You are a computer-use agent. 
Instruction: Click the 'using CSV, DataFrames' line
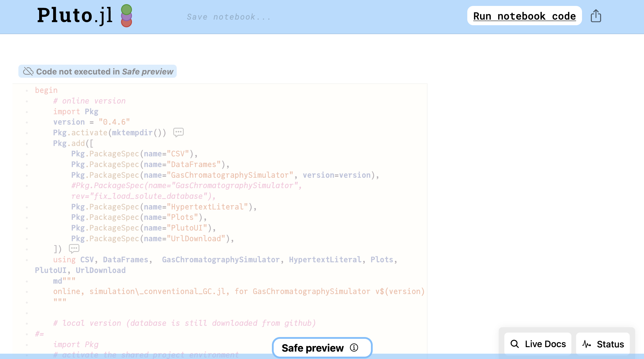[x=225, y=260]
